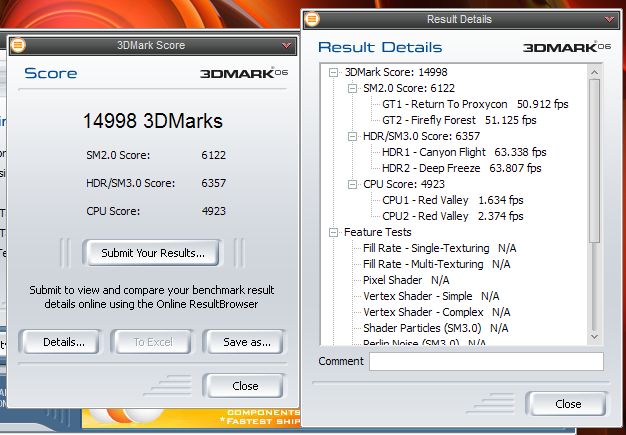Collapse the Feature Tests node
The image size is (626, 435).
tap(334, 232)
